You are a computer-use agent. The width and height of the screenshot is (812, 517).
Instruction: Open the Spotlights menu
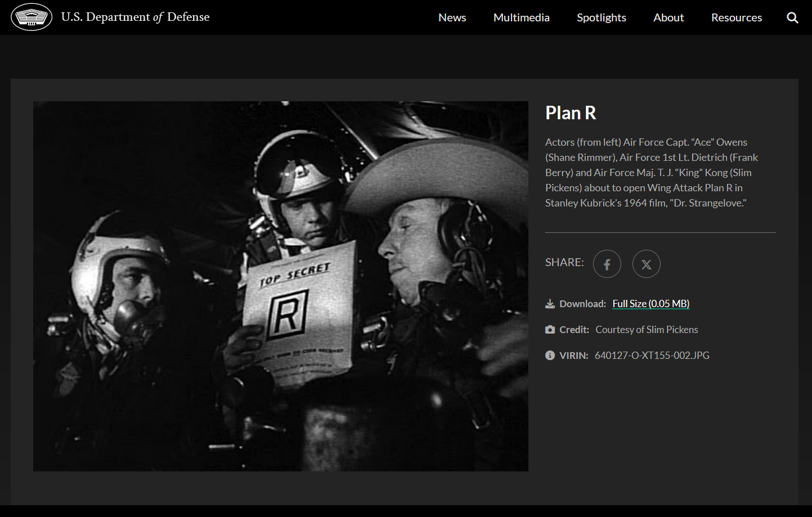coord(602,17)
